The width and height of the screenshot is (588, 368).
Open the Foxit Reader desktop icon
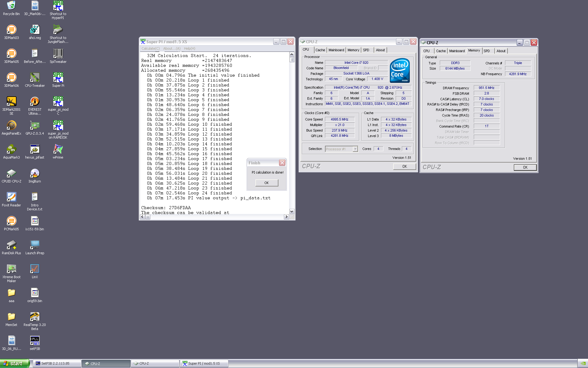(x=11, y=199)
